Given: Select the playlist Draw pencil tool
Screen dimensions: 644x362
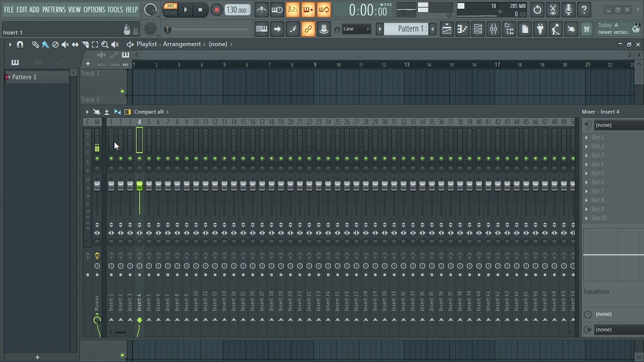Looking at the screenshot, I should tap(35, 44).
